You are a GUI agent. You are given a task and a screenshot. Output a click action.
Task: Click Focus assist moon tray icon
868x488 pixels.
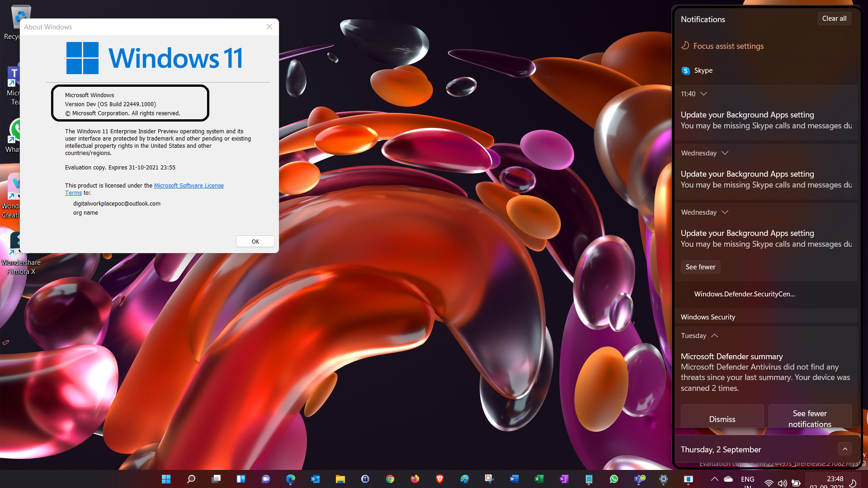pos(852,483)
